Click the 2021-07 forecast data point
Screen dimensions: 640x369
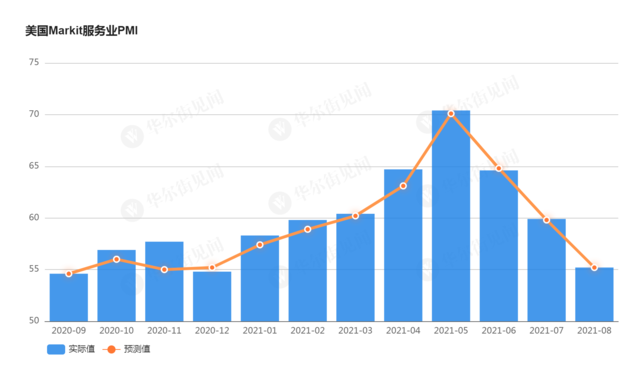click(547, 220)
